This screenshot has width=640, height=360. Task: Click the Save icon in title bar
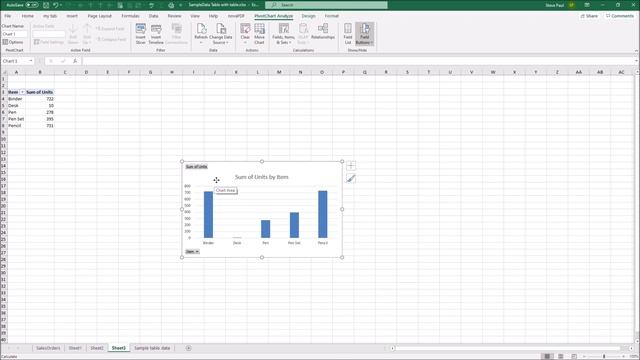(46, 5)
